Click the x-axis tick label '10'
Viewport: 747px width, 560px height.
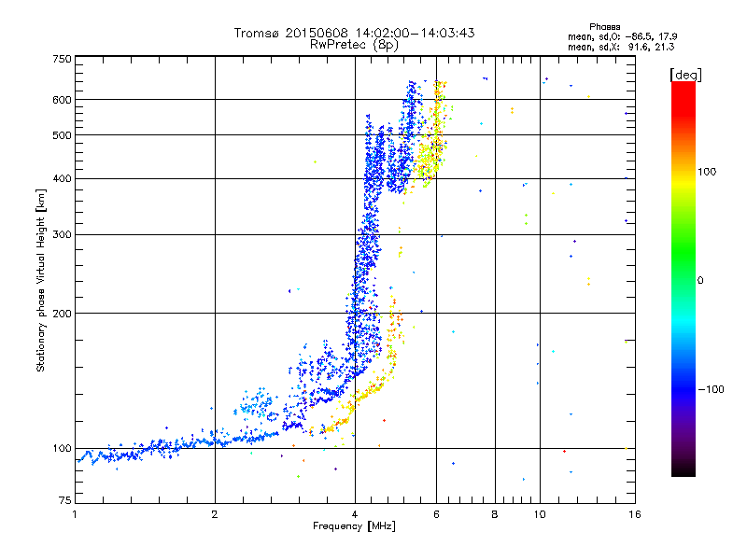pyautogui.click(x=540, y=514)
